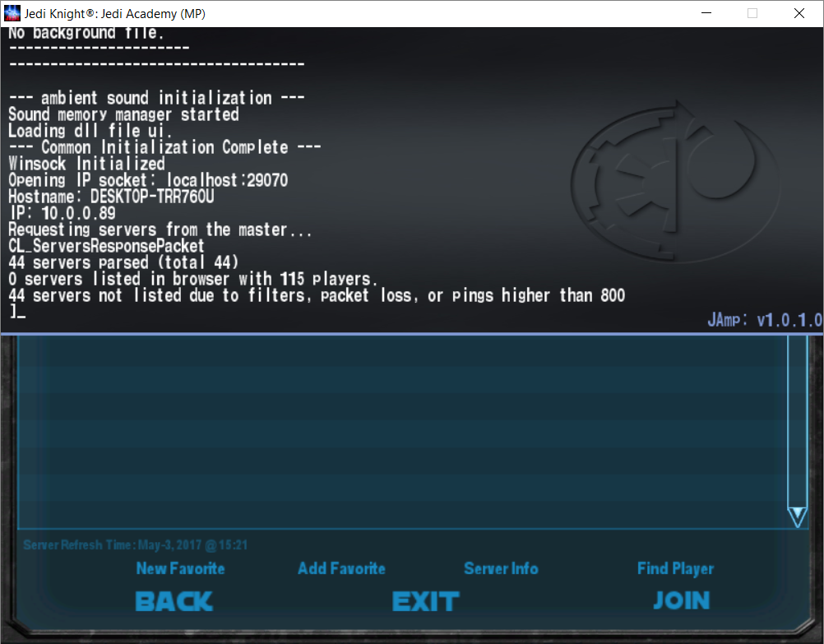Click the '44 servers parsed' console line
The image size is (824, 644).
[123, 262]
